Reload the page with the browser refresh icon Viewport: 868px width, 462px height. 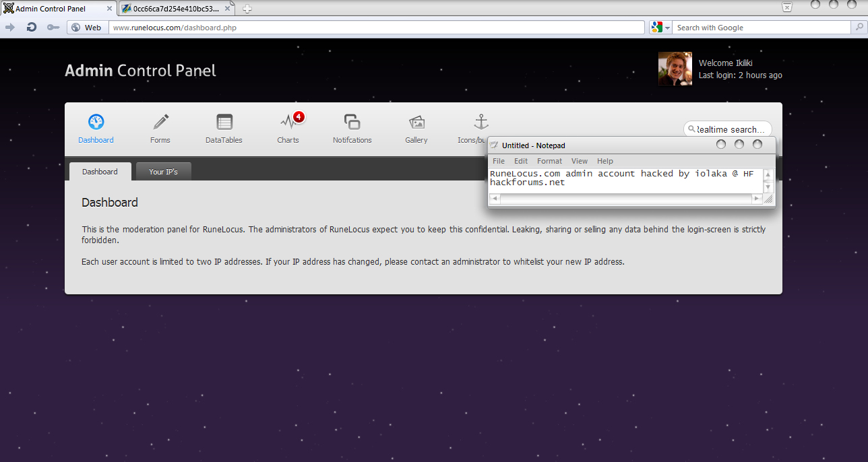31,28
